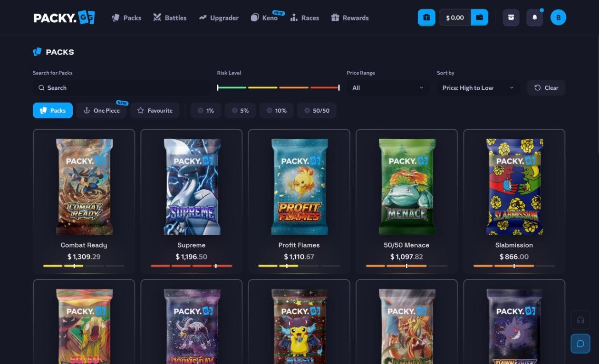Screen dimensions: 599x364
Task: Click the magnifier icon in search box
Action: (41, 88)
